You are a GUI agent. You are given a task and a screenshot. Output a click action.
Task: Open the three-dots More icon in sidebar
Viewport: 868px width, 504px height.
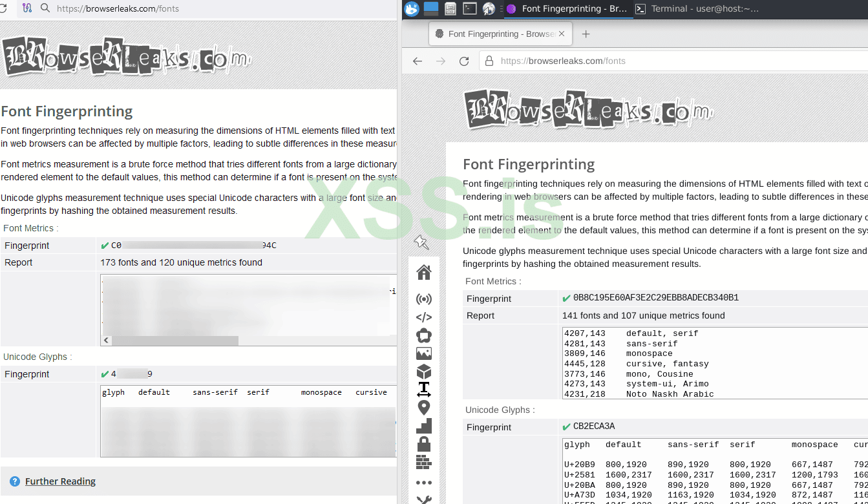tap(424, 483)
